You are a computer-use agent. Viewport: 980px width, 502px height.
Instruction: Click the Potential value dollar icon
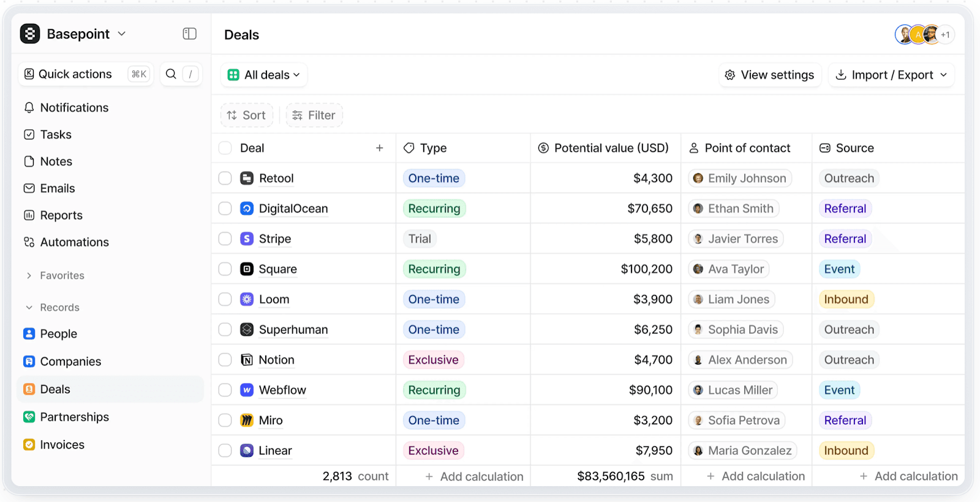coord(543,148)
